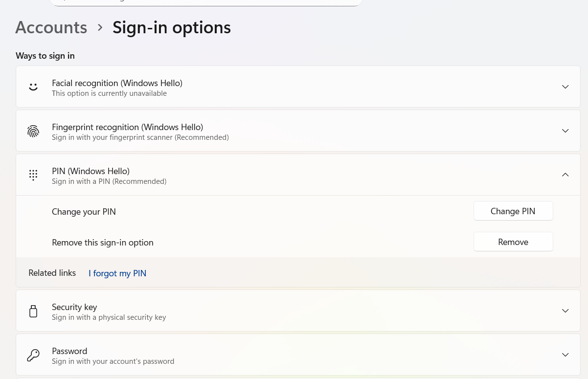The image size is (588, 379).
Task: Go back to Accounts in the breadcrumb
Action: [x=51, y=27]
